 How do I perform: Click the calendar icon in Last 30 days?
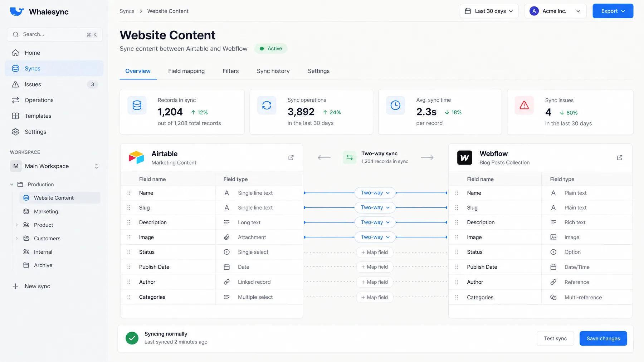468,11
